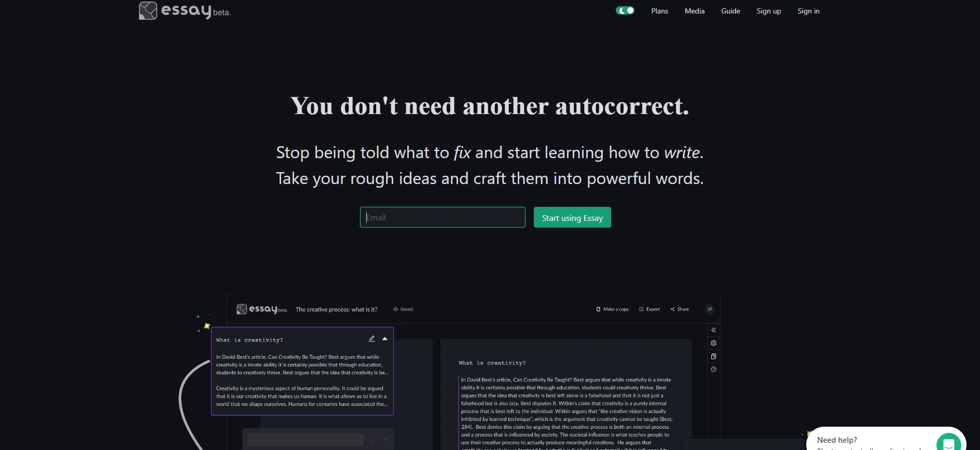This screenshot has height=450, width=980.
Task: Click the Saved status indicator
Action: (403, 310)
